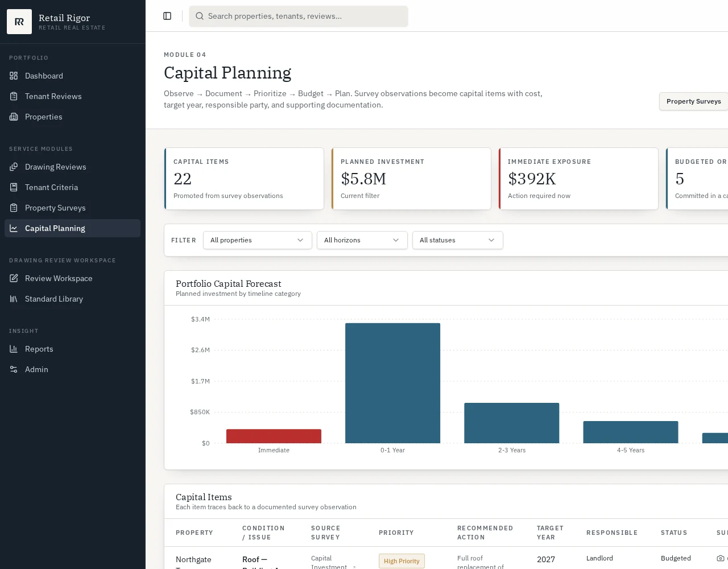Open the Drawing Reviews sidebar icon
Screen dimensions: 728x569
click(x=14, y=167)
